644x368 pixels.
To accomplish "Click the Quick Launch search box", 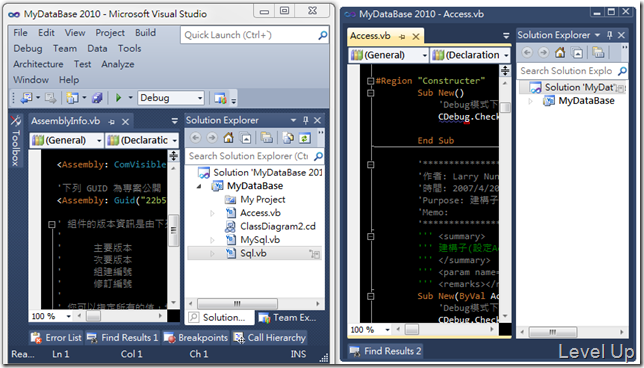I will coord(255,35).
